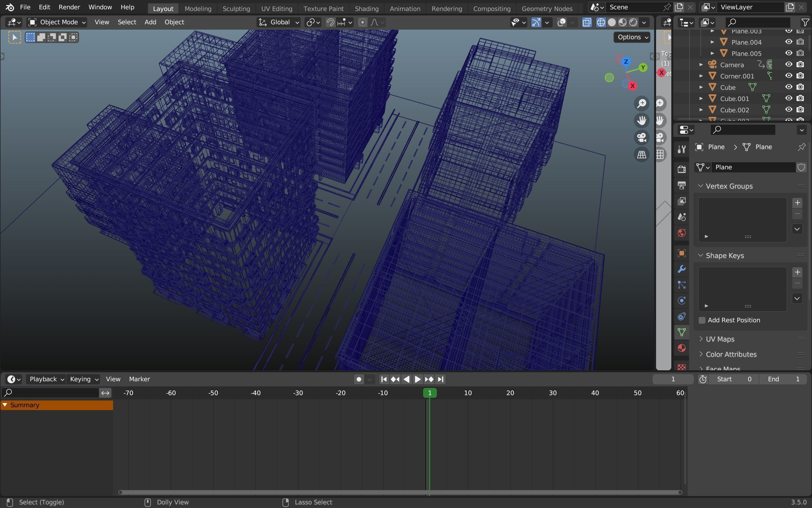
Task: Open the File menu
Action: pos(25,7)
